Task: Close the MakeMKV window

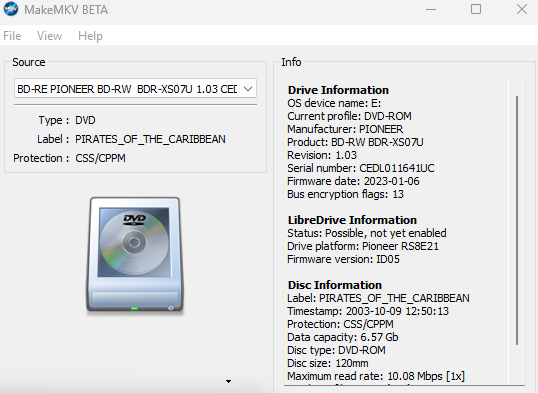Action: point(522,9)
